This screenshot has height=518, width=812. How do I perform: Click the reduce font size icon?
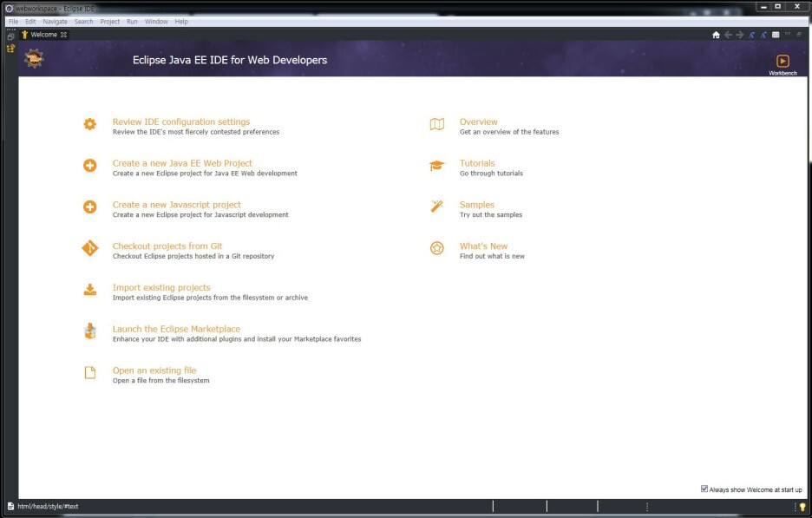point(752,35)
